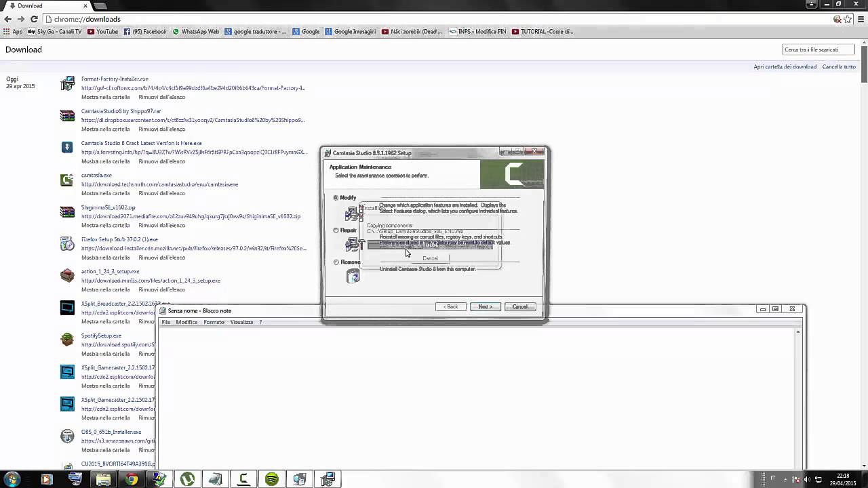This screenshot has height=488, width=868.
Task: Open the App launcher in bookmarks bar
Action: pos(13,31)
